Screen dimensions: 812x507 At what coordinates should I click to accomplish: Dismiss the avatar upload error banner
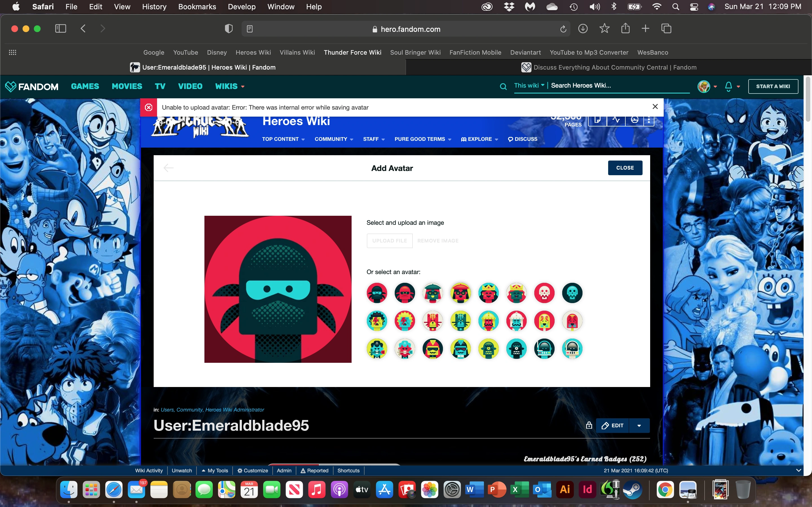(655, 107)
